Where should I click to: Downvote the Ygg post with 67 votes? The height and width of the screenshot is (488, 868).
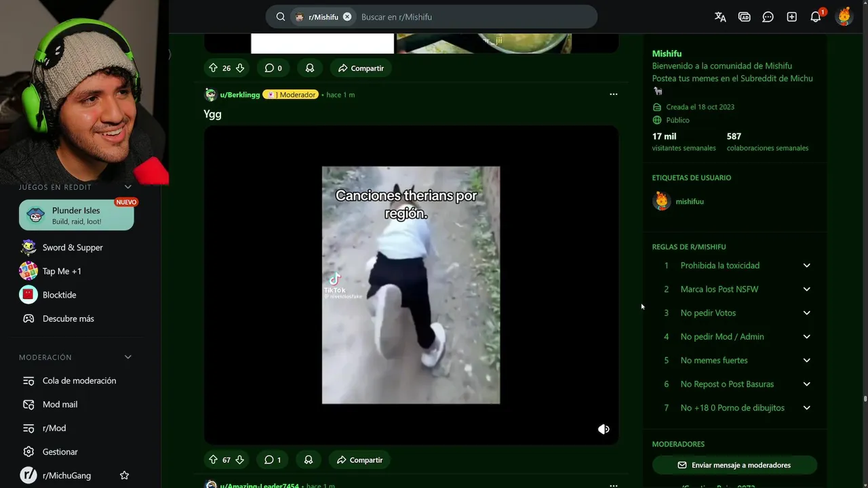point(239,460)
